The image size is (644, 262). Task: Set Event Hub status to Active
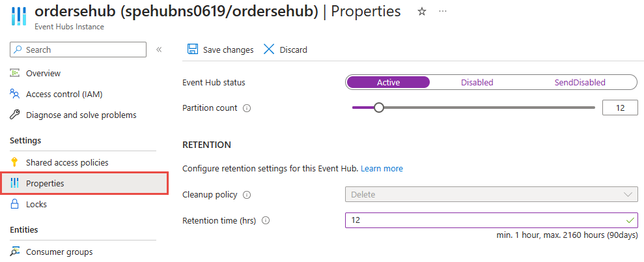[388, 82]
